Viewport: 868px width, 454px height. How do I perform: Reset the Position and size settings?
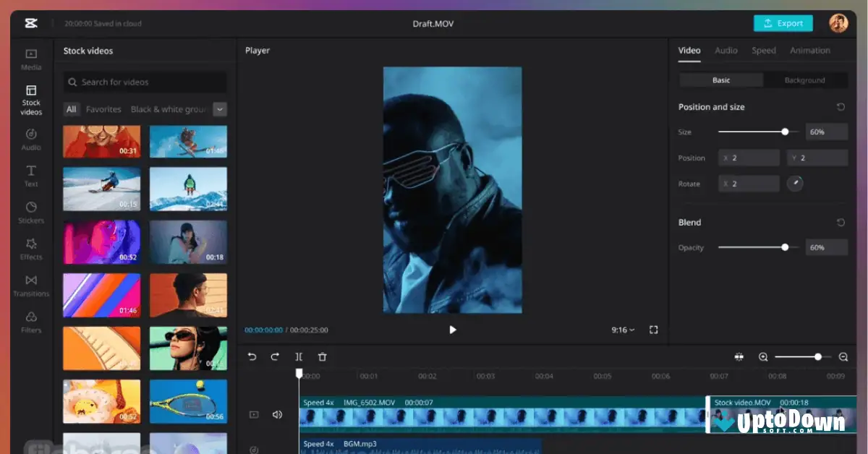point(841,106)
